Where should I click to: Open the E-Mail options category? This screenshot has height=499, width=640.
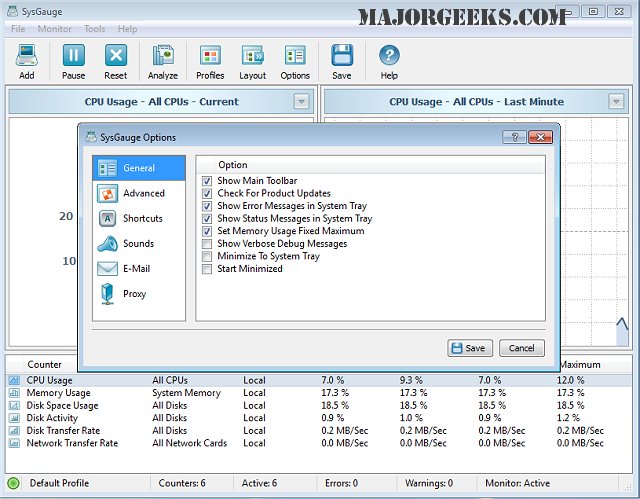[139, 269]
